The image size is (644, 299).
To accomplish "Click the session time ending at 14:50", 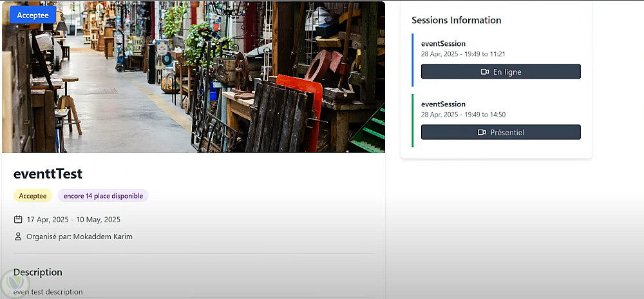I will [463, 114].
